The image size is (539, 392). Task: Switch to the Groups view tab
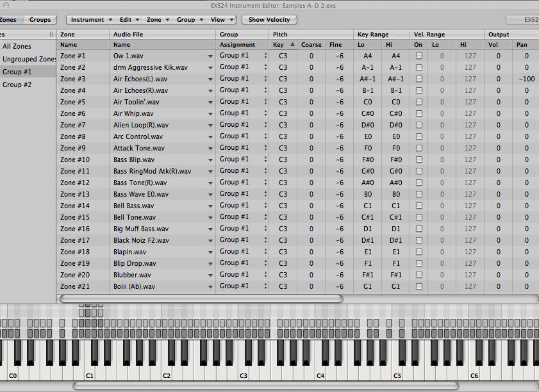[x=40, y=20]
